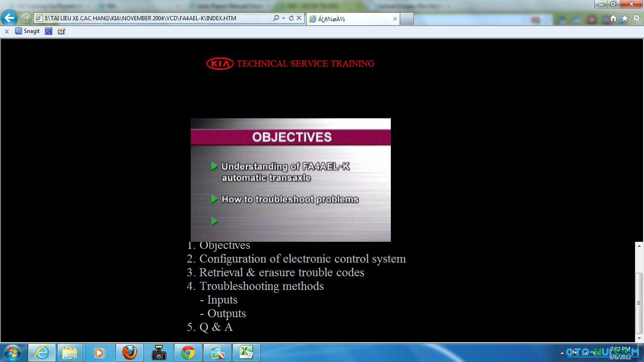Stop loading with the X in address bar
This screenshot has width=644, height=362.
click(x=298, y=18)
